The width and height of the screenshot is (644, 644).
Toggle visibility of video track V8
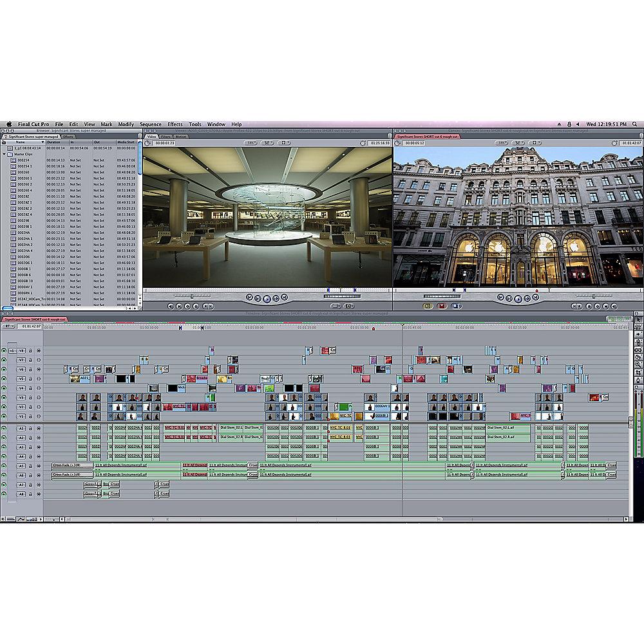pyautogui.click(x=4, y=351)
